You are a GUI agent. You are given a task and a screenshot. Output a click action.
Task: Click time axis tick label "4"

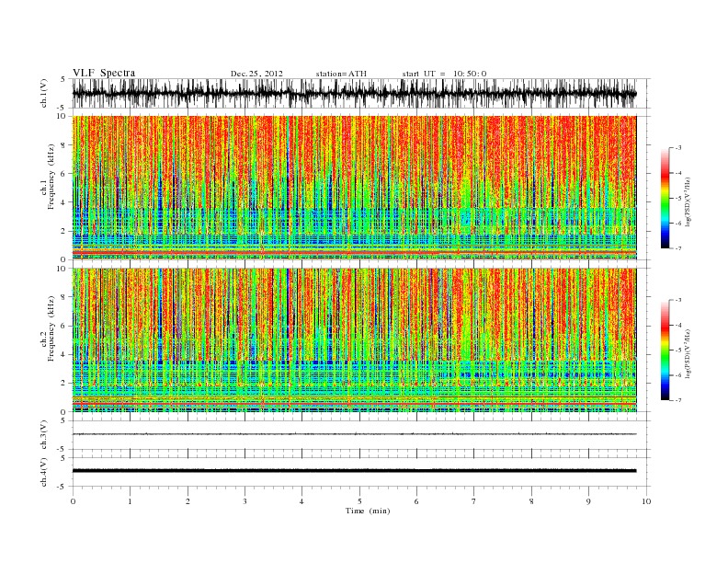tap(301, 501)
